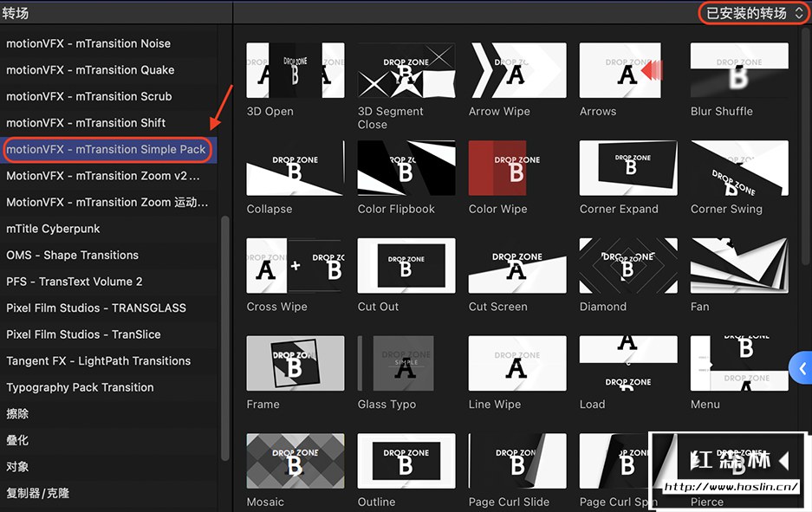Select motionVFX - mTransition Noise category
Image resolution: width=812 pixels, height=512 pixels.
click(x=108, y=43)
